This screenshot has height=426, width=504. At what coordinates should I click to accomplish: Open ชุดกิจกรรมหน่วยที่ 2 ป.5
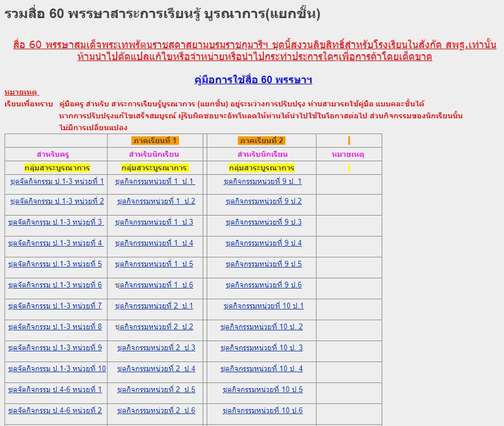[x=156, y=389]
